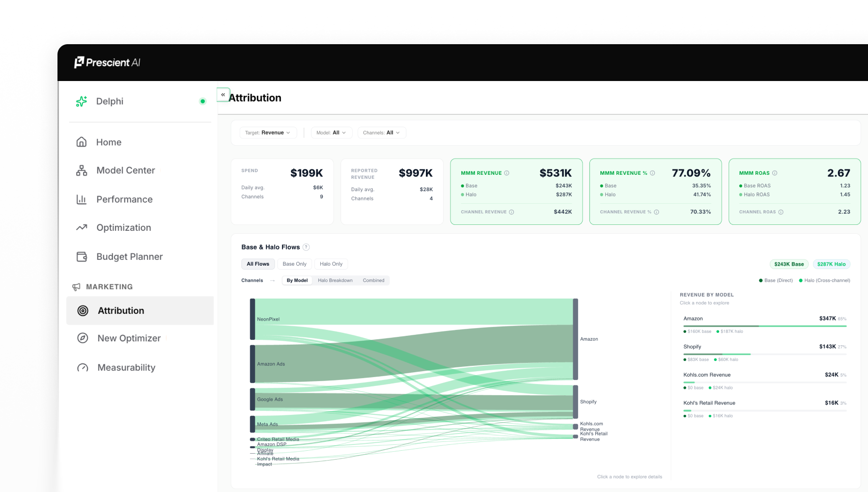Switch to Base Only flows
The height and width of the screenshot is (492, 868).
click(294, 264)
